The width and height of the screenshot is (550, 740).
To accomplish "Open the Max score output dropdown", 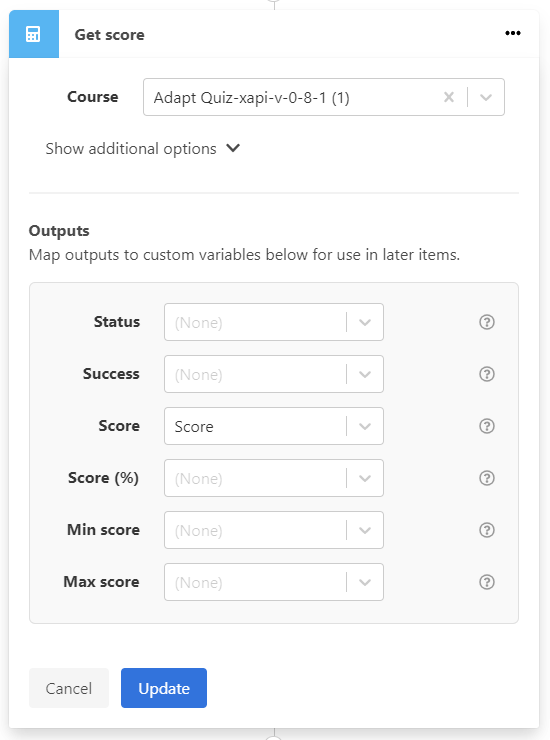I will tap(274, 582).
